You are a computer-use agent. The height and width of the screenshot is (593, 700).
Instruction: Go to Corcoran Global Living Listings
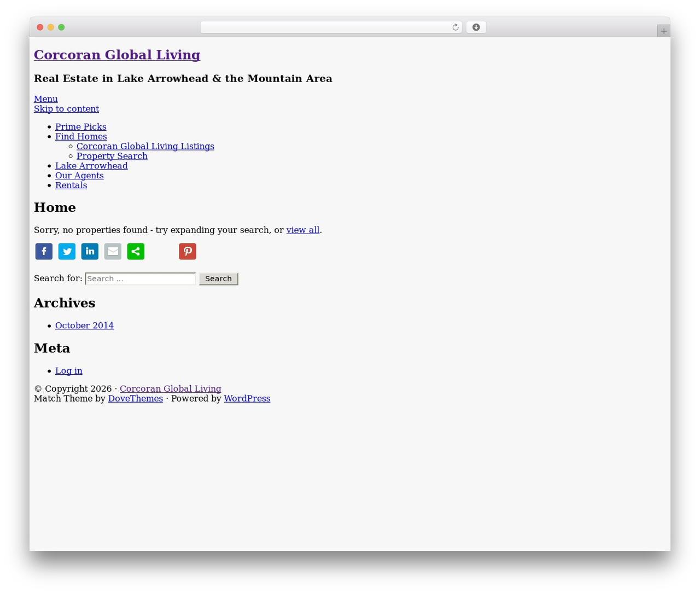[x=145, y=146]
